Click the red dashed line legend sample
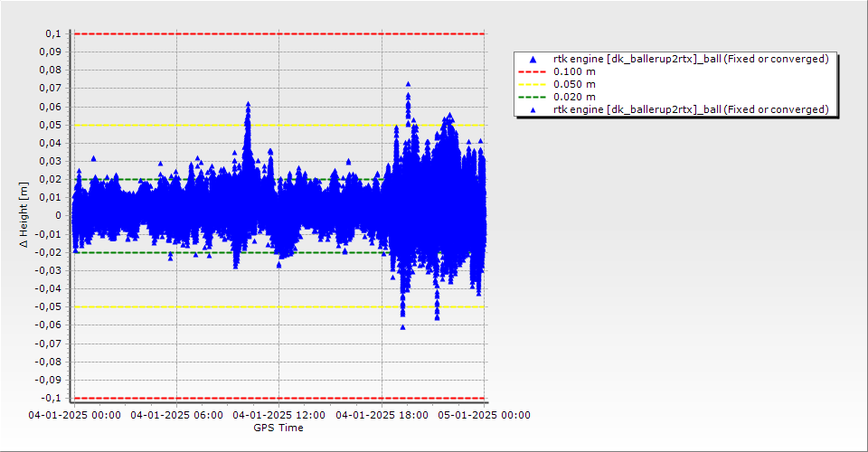The image size is (868, 452). [533, 71]
